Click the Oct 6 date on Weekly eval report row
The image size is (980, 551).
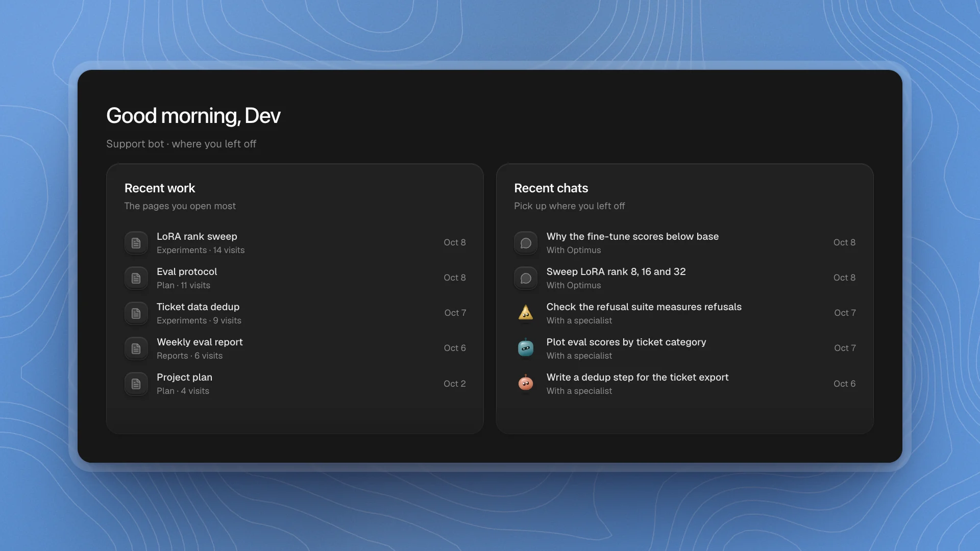pyautogui.click(x=454, y=348)
